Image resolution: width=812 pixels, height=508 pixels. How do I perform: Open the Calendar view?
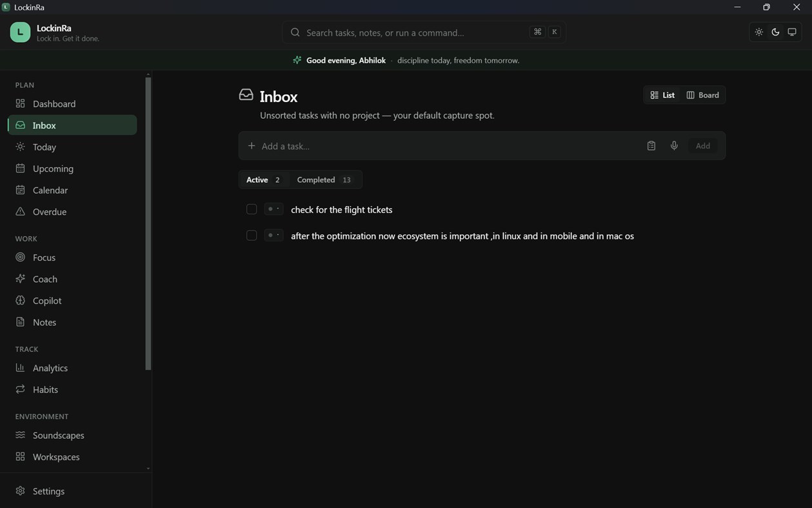tap(72, 190)
